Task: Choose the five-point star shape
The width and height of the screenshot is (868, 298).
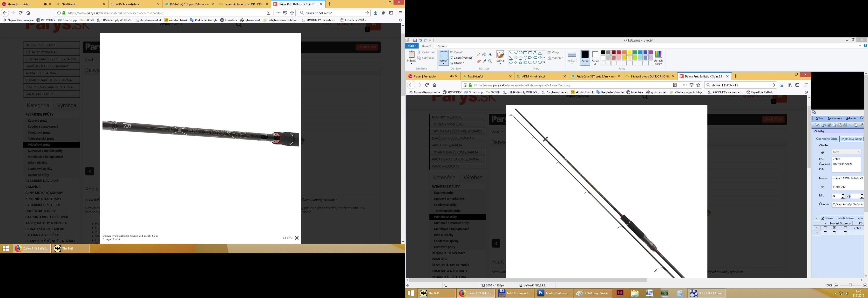Action: click(521, 62)
